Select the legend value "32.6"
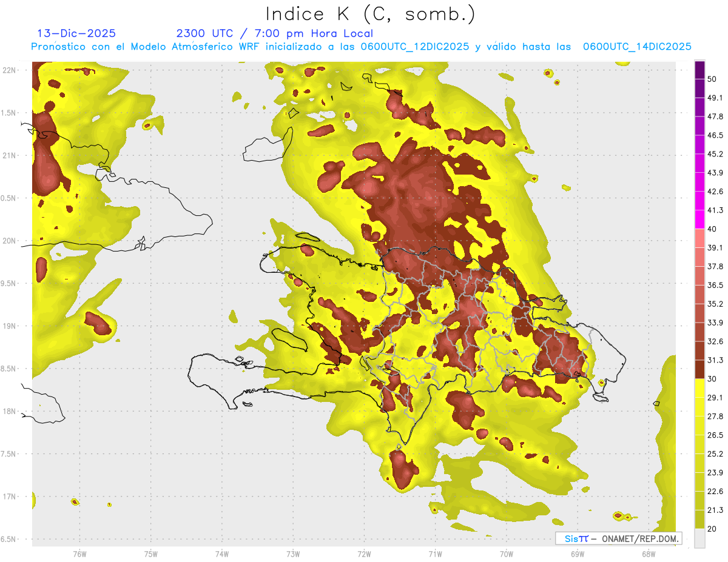The height and width of the screenshot is (562, 728). click(x=715, y=341)
